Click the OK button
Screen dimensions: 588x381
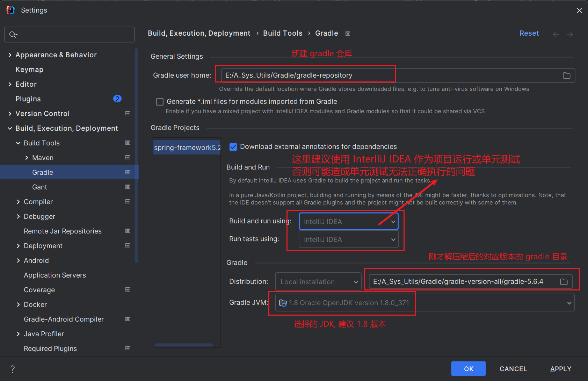(x=469, y=369)
